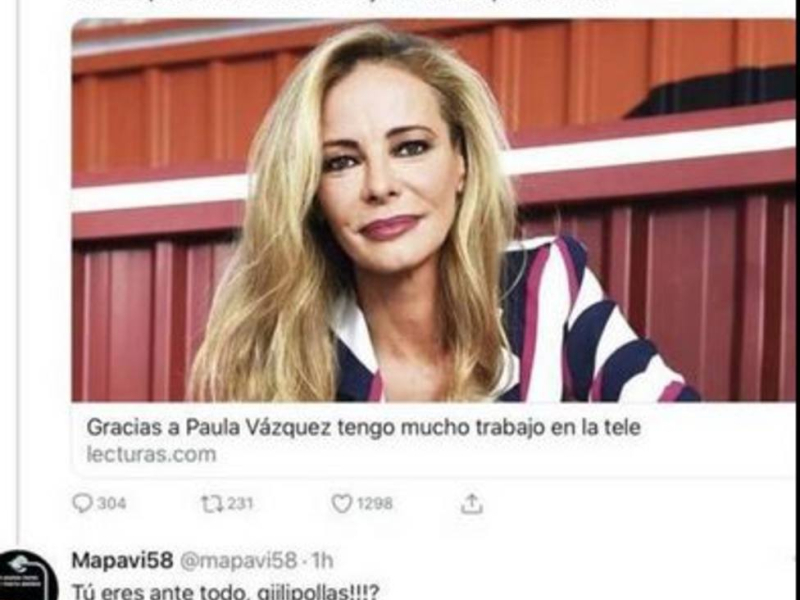The height and width of the screenshot is (600, 800).
Task: Visit the lecturas.com domain link
Action: [x=152, y=454]
